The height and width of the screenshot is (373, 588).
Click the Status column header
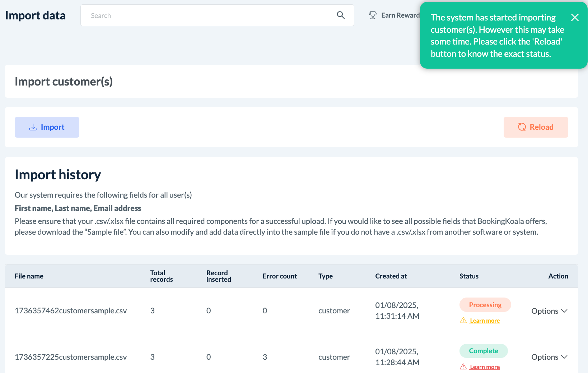(469, 276)
